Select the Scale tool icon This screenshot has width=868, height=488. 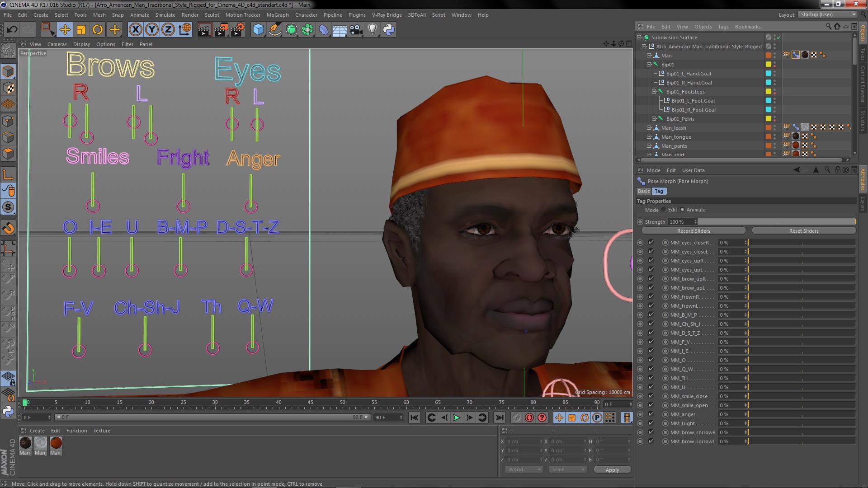(81, 30)
